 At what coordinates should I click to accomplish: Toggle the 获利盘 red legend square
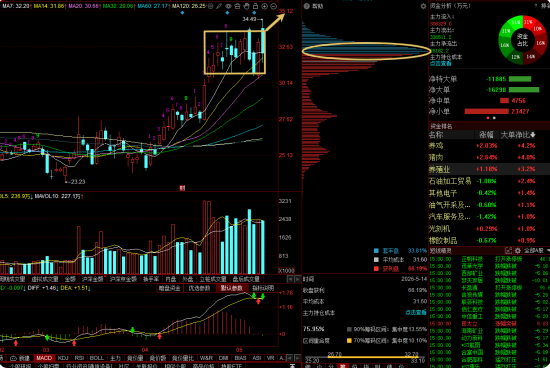[x=376, y=269]
